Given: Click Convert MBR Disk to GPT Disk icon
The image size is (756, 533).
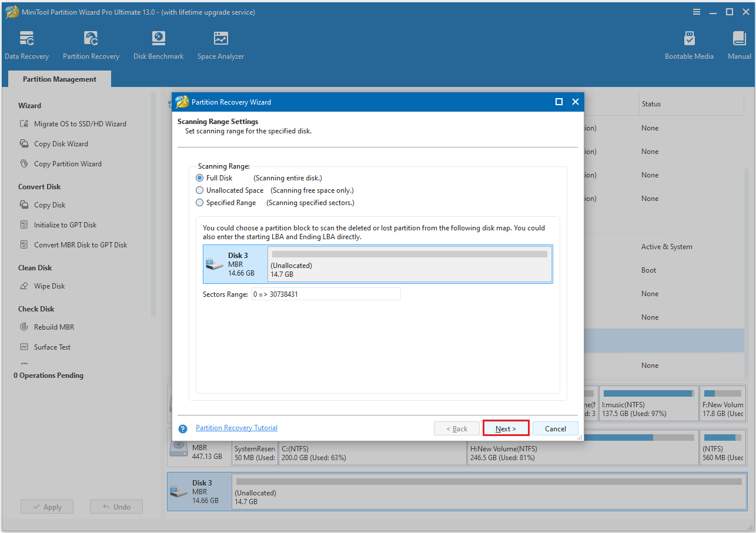Looking at the screenshot, I should click(24, 245).
